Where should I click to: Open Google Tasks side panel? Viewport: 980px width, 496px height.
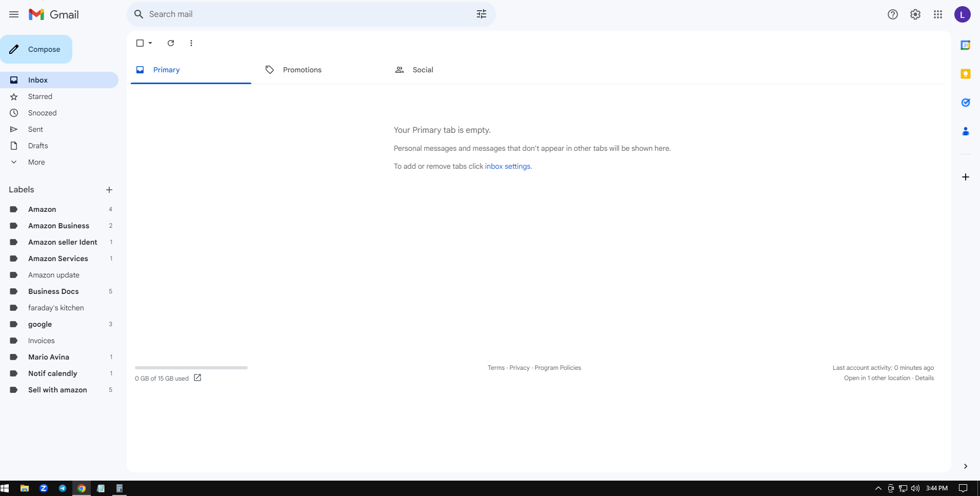[x=966, y=103]
